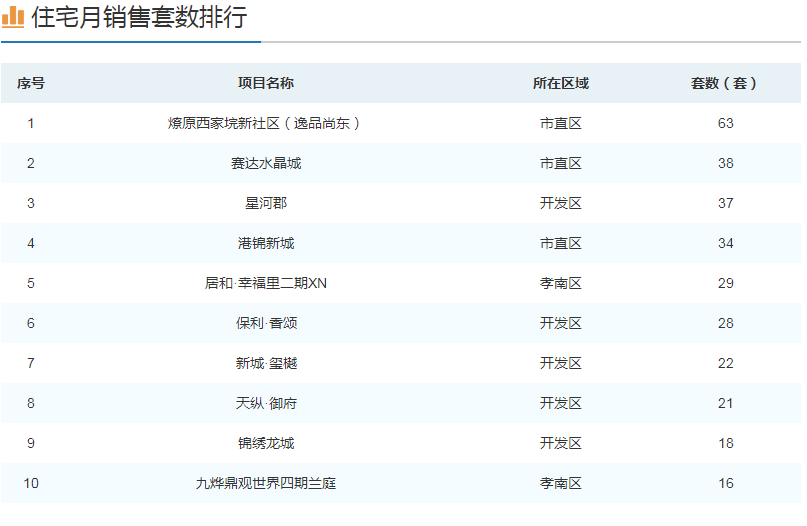Open the 天纵·御府 project entry
Viewport: 807px width, 526px height.
(265, 403)
